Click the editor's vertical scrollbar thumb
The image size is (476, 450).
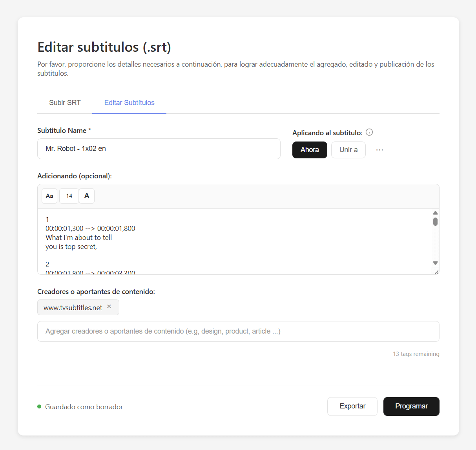(435, 222)
